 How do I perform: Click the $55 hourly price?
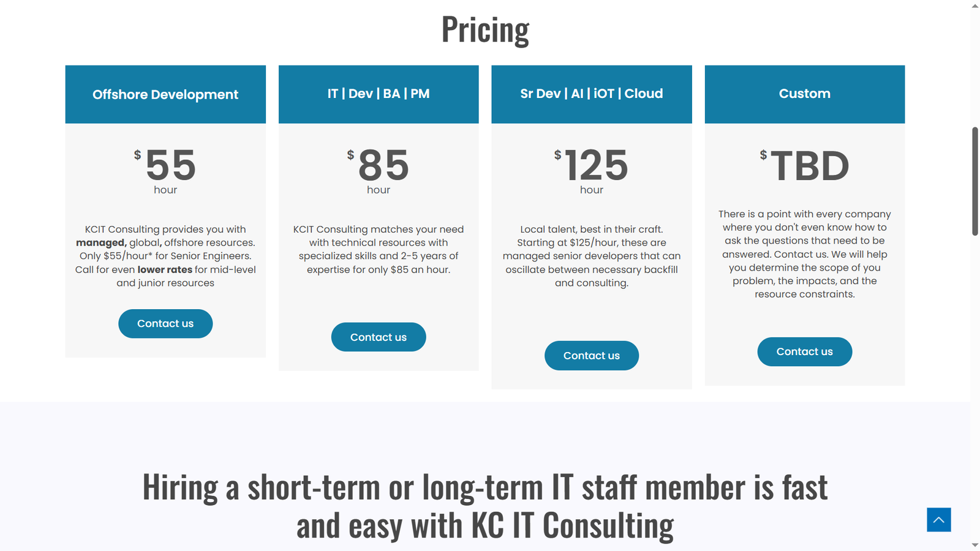(165, 165)
